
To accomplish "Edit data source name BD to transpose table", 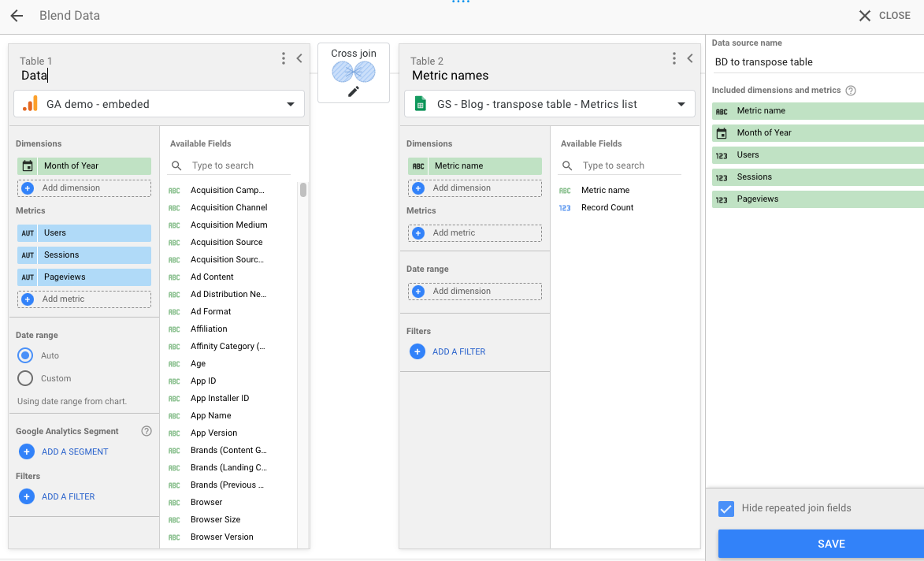I will tap(818, 62).
